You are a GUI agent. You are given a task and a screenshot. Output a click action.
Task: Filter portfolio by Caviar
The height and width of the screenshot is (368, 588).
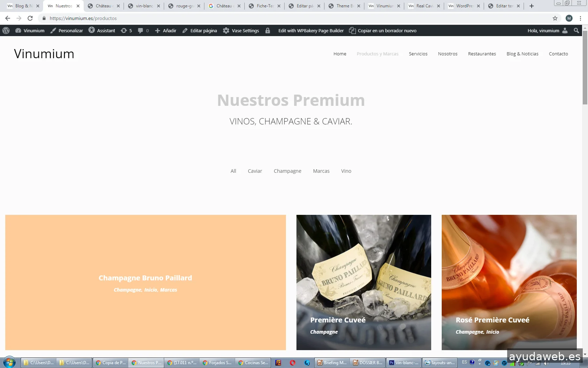255,171
